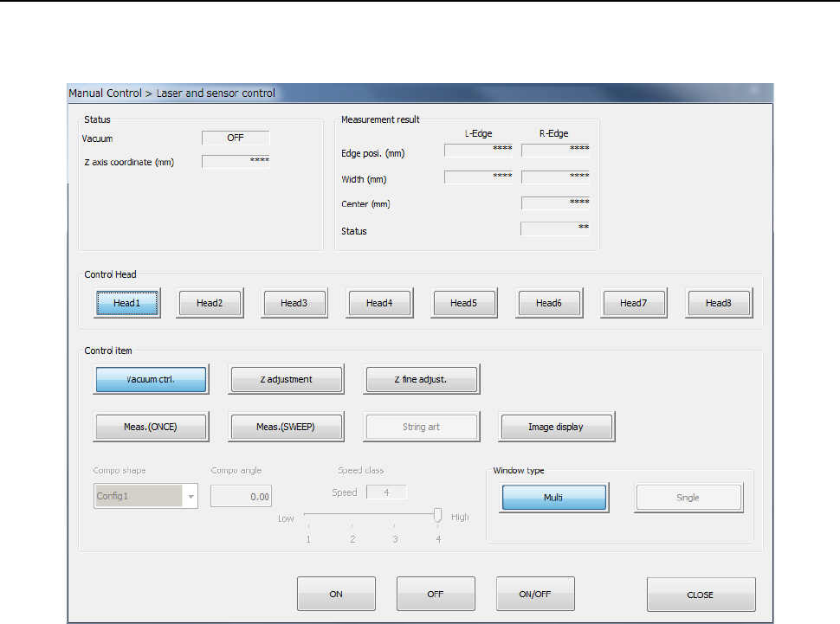This screenshot has width=840, height=624.
Task: Select Z fine adjust. control item
Action: pyautogui.click(x=421, y=379)
